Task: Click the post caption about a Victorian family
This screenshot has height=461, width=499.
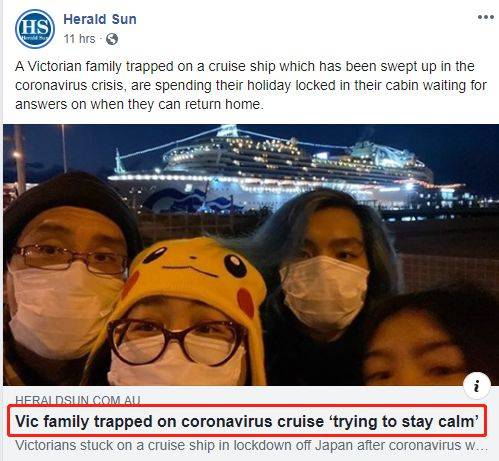Action: pos(251,85)
